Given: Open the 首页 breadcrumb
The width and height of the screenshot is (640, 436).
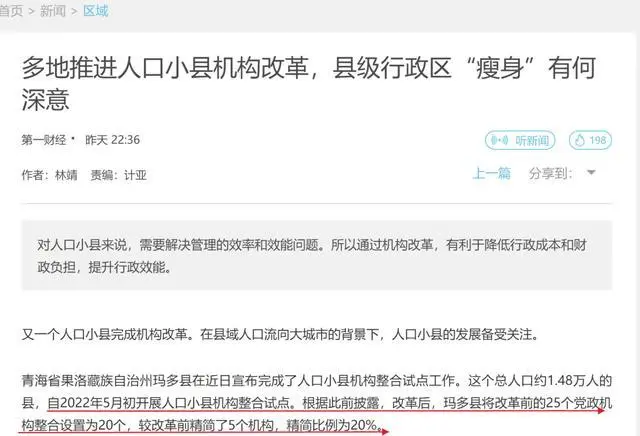Looking at the screenshot, I should tap(11, 11).
